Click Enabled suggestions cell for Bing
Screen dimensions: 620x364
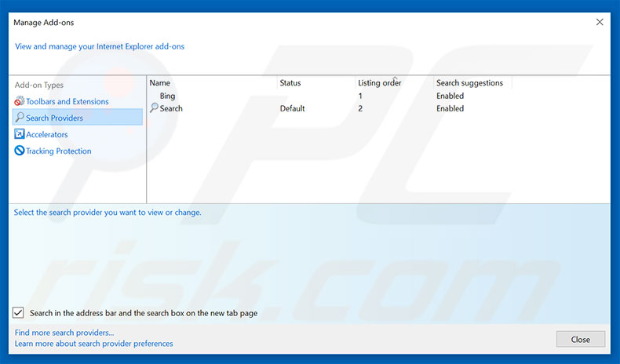[450, 96]
